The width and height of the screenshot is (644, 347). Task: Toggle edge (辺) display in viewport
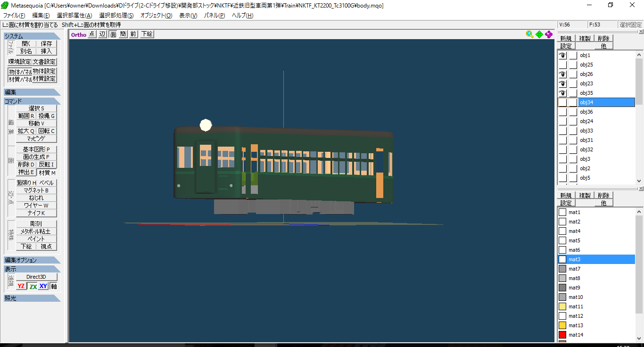pos(102,34)
